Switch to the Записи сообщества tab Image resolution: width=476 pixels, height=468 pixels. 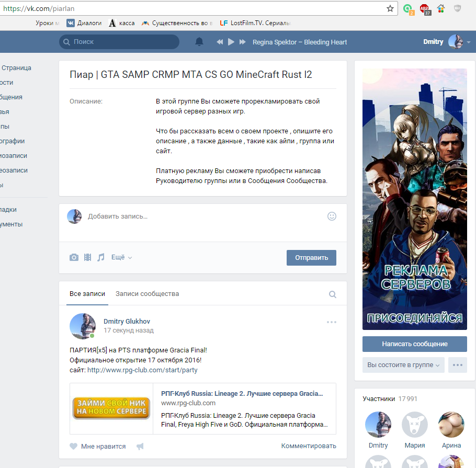pos(147,294)
